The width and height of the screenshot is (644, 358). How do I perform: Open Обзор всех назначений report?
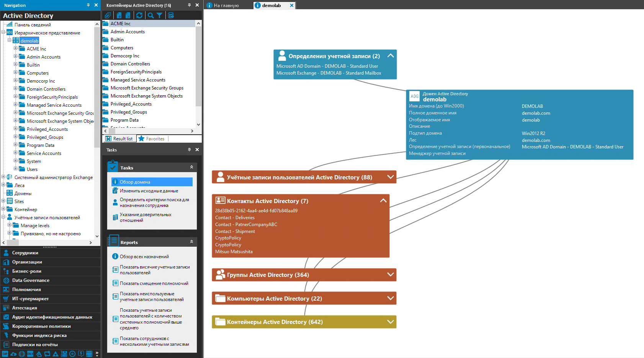point(144,257)
